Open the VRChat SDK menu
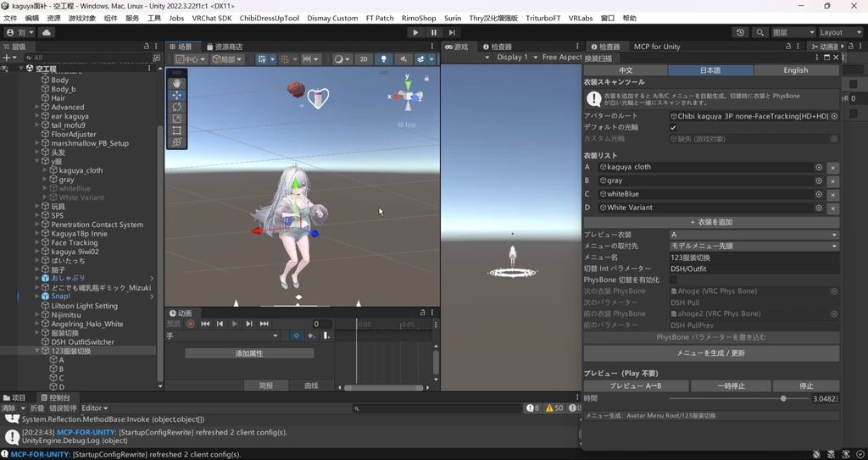Image resolution: width=868 pixels, height=460 pixels. pos(212,19)
